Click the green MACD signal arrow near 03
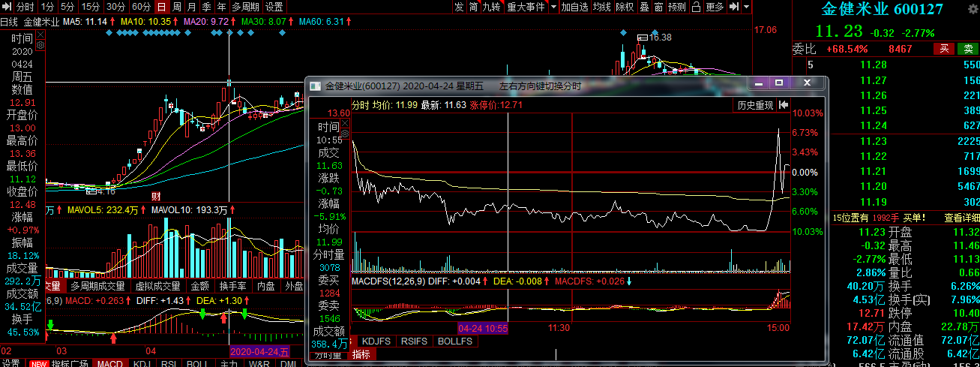This screenshot has width=980, height=367. (x=51, y=324)
